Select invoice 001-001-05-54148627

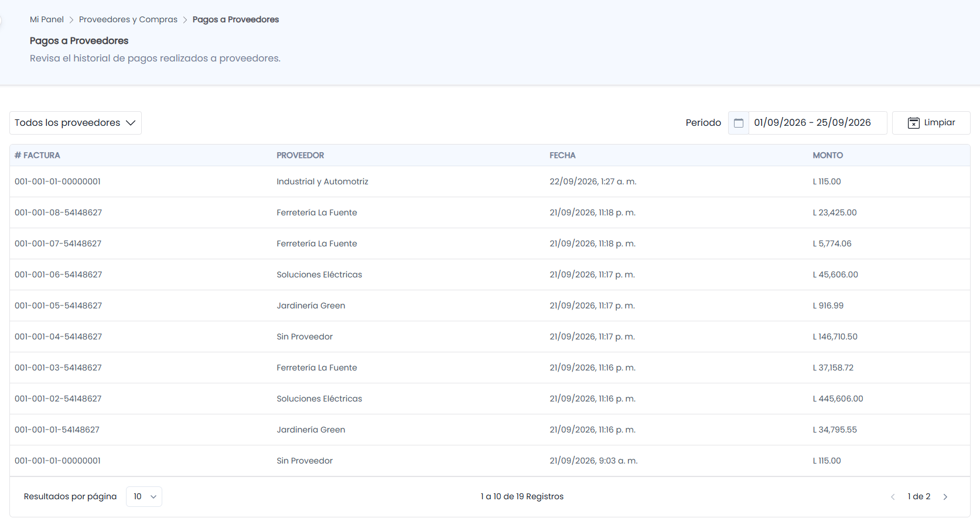58,306
